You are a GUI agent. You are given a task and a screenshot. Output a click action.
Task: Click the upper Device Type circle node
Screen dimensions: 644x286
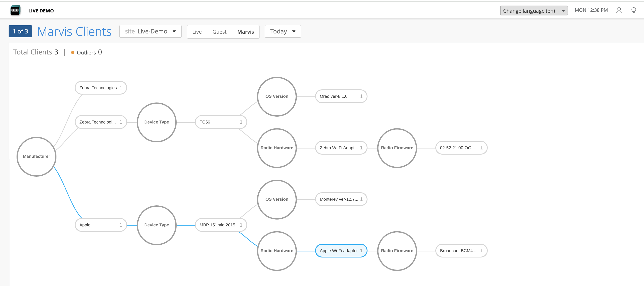coord(156,122)
